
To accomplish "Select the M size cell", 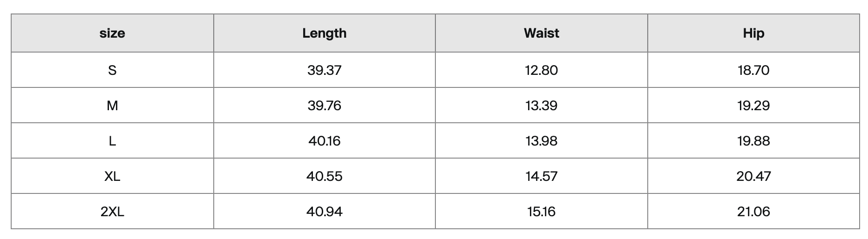I will click(x=112, y=105).
